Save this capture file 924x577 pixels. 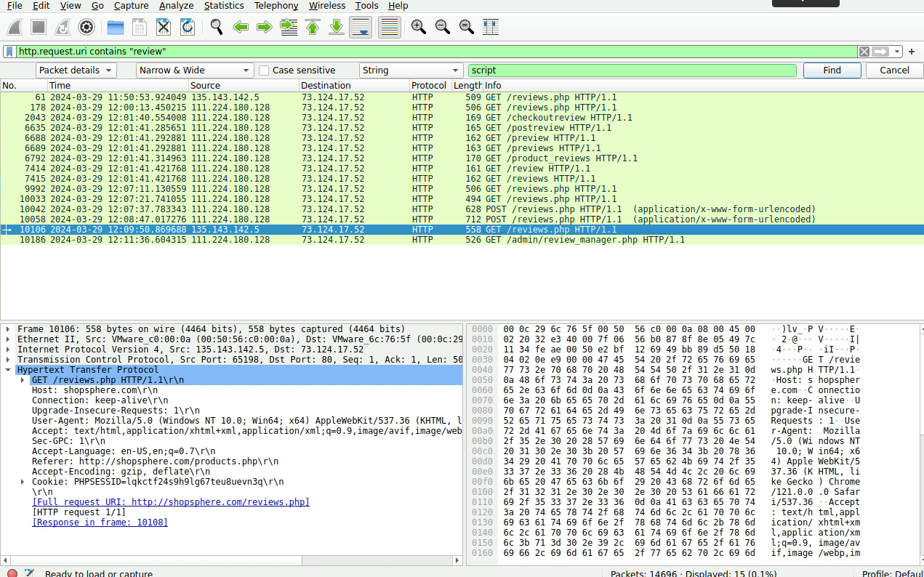click(x=140, y=28)
